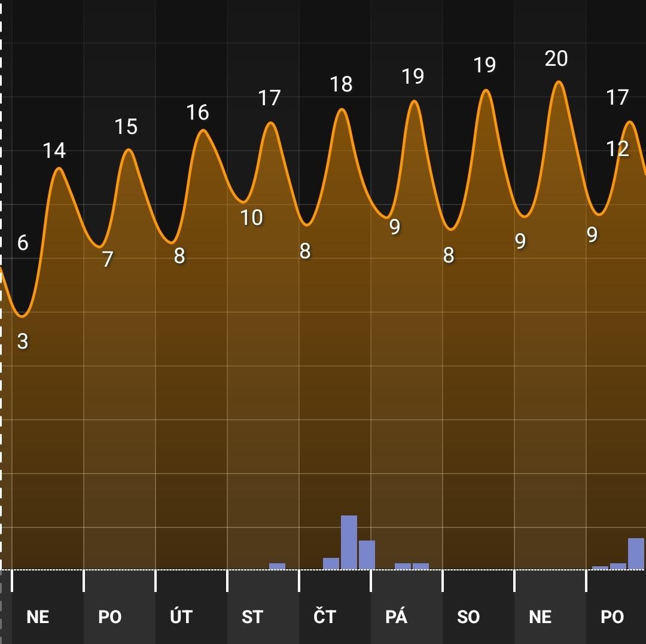Click the 12 degree temperature label
646x644 pixels.
[x=617, y=149]
